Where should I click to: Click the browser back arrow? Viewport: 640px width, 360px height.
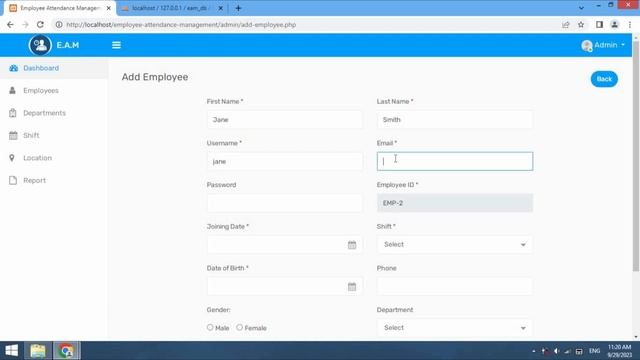(x=10, y=25)
